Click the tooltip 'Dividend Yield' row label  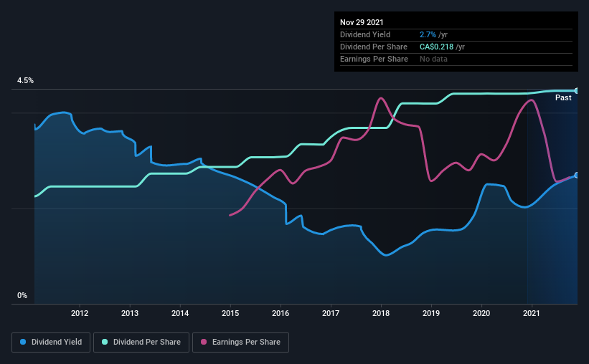pyautogui.click(x=365, y=34)
